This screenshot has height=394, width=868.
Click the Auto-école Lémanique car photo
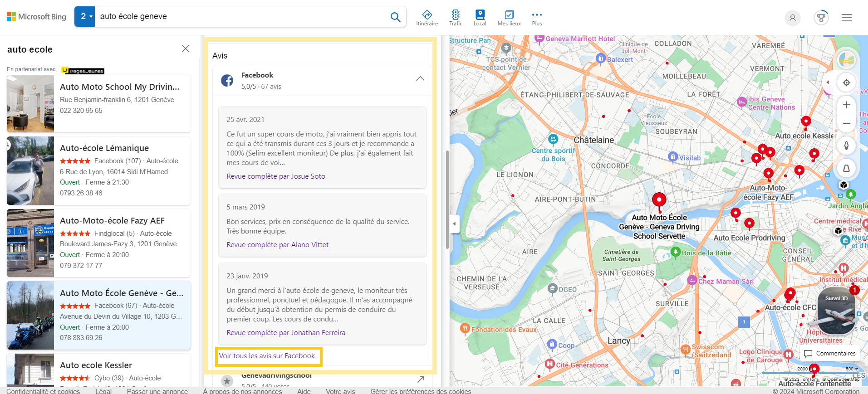(30, 171)
